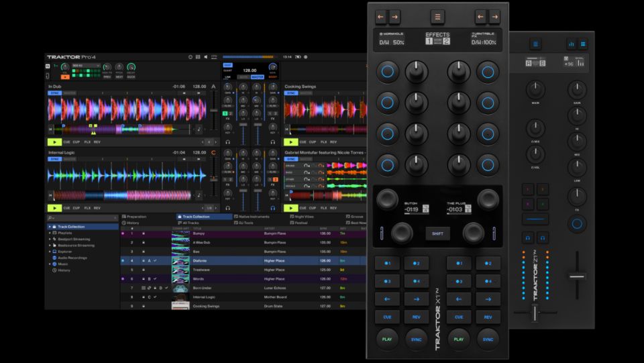Click CUP on deck C Internal Logic
The image size is (644, 363).
click(x=76, y=208)
